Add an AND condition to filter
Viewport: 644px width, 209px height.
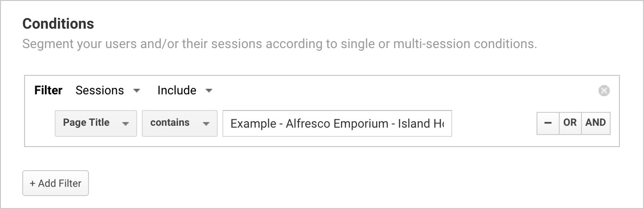595,123
